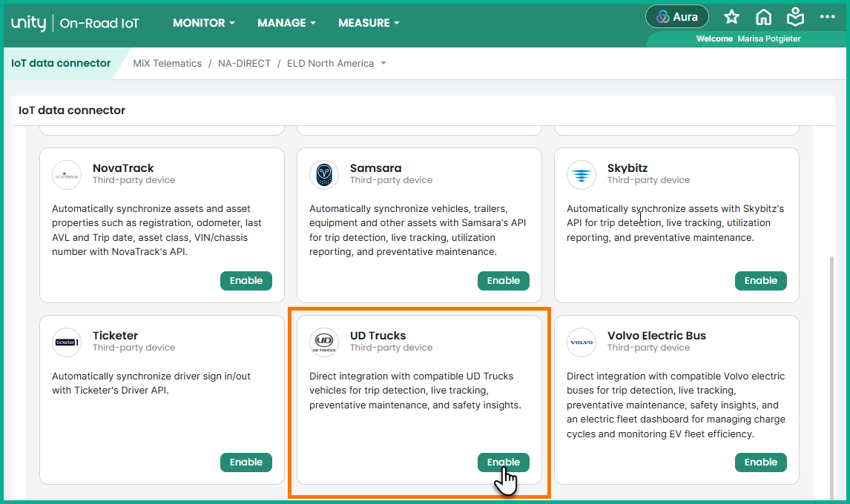
Task: Click ELD North America breadcrumb
Action: [330, 64]
